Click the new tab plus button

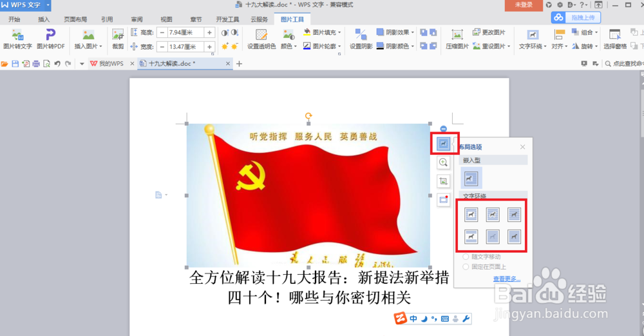(x=240, y=64)
